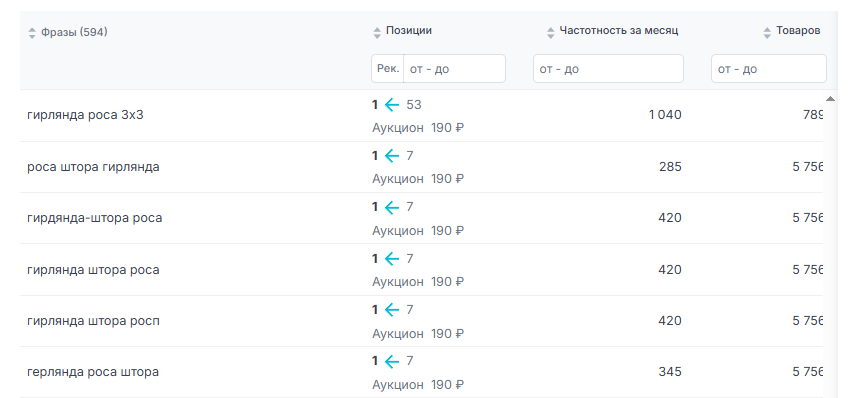Click Аукцион 190 ₽ in герлянда роса штора row

point(418,385)
